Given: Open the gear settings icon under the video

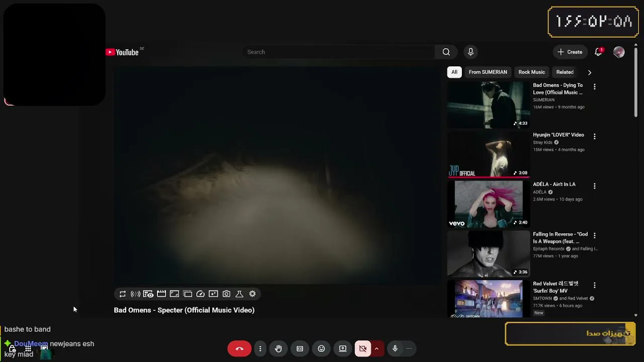Looking at the screenshot, I should point(253,294).
